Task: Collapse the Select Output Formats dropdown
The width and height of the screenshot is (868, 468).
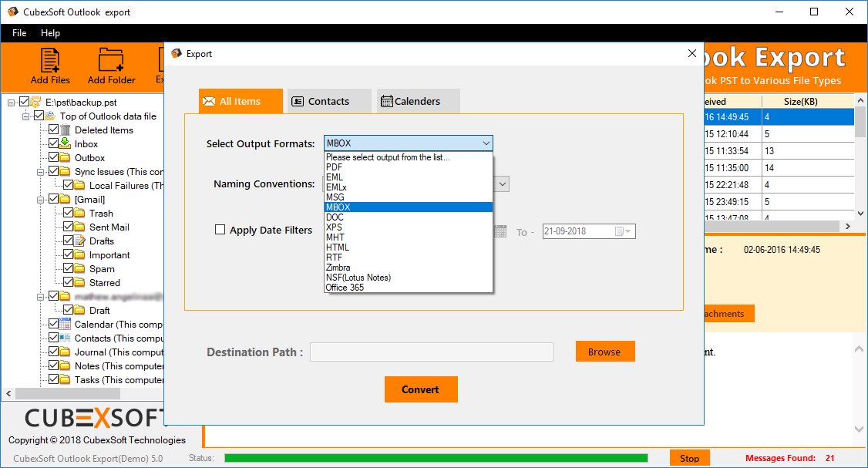Action: tap(486, 143)
